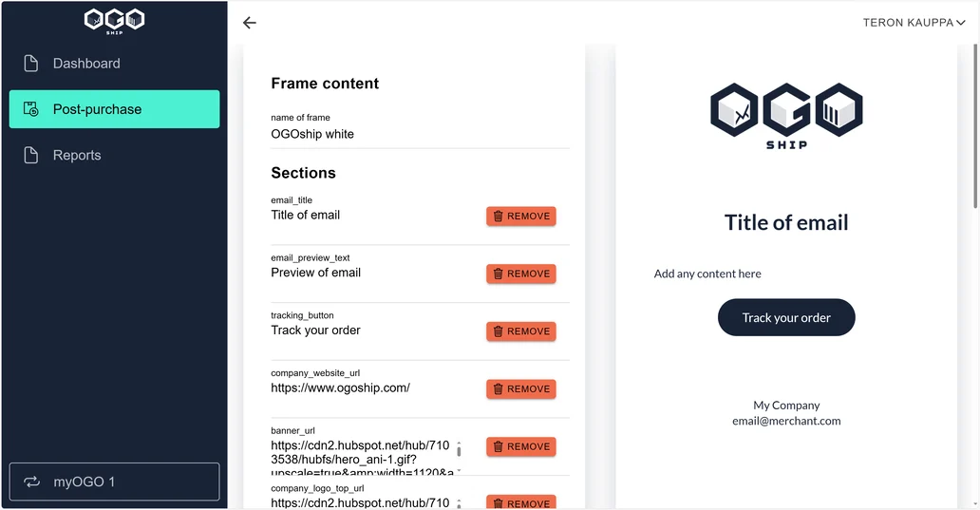
Task: Click trash icon for company_website_url section
Action: pos(499,388)
